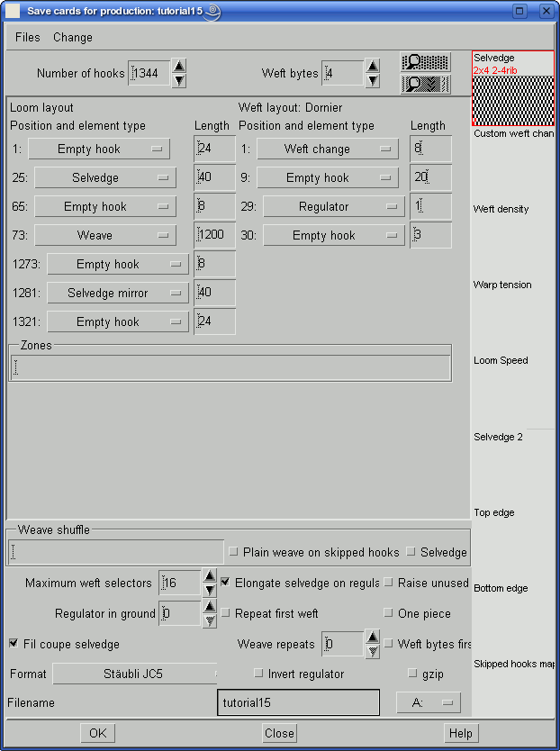The image size is (560, 751).
Task: Click the upper magnifier pattern icon
Action: [x=425, y=62]
